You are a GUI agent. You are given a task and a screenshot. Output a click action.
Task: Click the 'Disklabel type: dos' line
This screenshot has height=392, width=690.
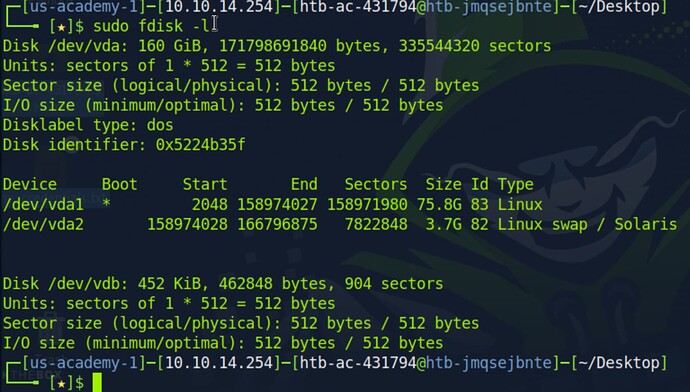pos(88,125)
